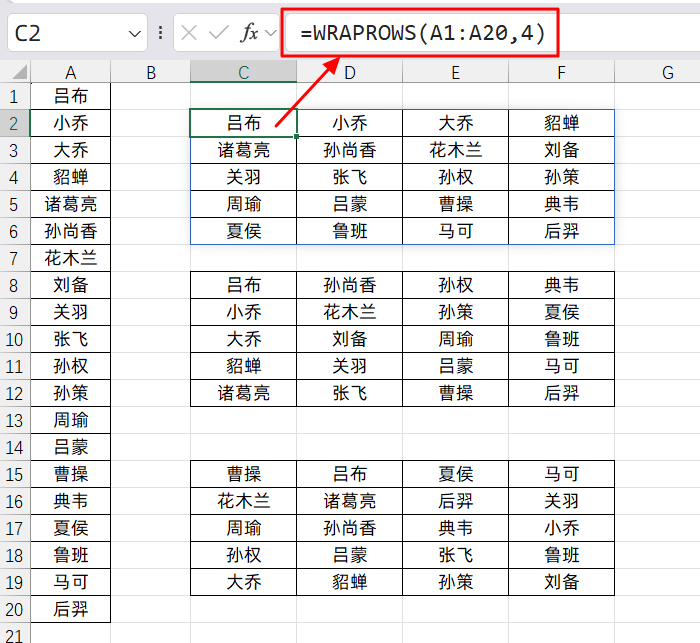Select row 7 header
The width and height of the screenshot is (700, 643).
click(15, 259)
